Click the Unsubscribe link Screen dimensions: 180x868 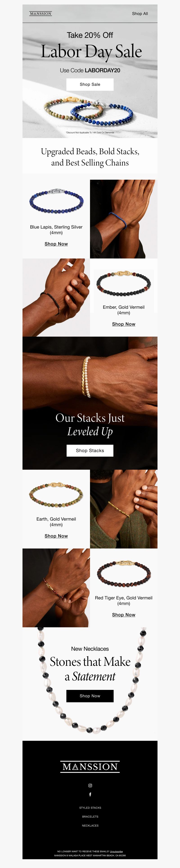pos(116,852)
